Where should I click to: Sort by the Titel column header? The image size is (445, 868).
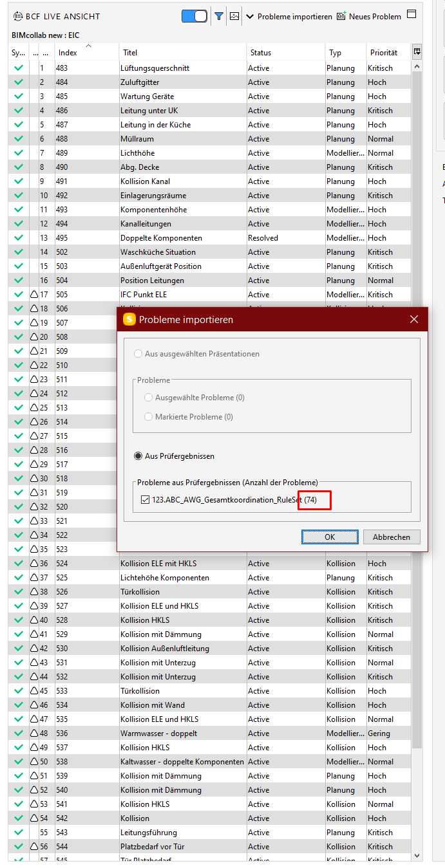[182, 53]
